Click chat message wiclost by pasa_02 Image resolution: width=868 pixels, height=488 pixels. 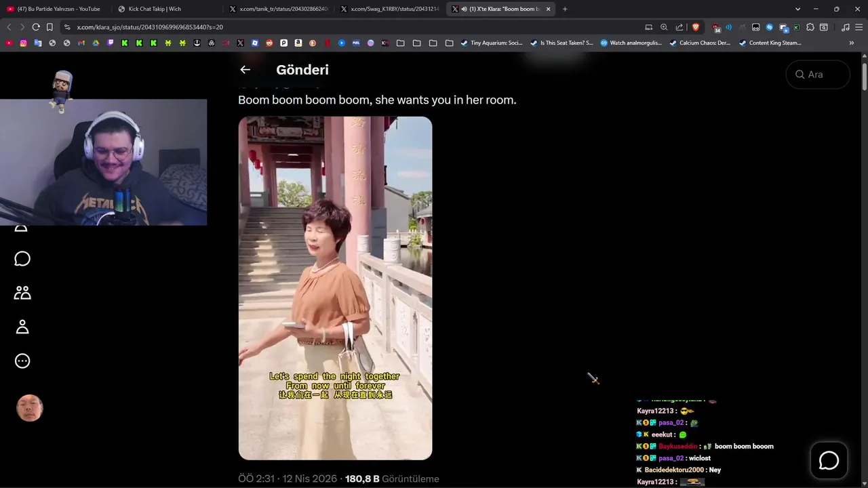699,458
